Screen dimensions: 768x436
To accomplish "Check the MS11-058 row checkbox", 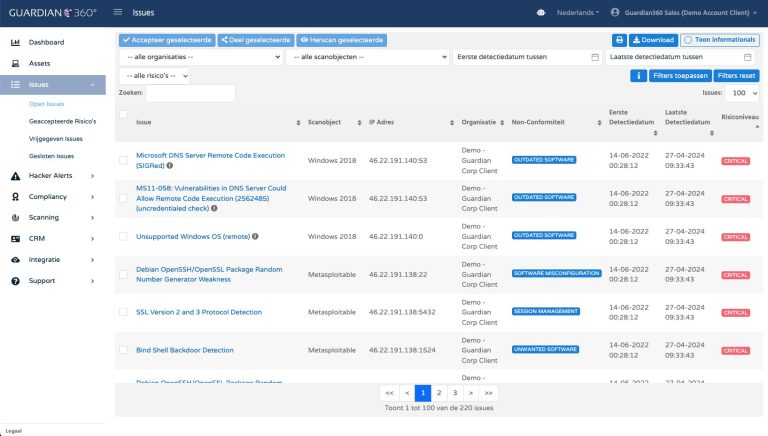I will (123, 198).
